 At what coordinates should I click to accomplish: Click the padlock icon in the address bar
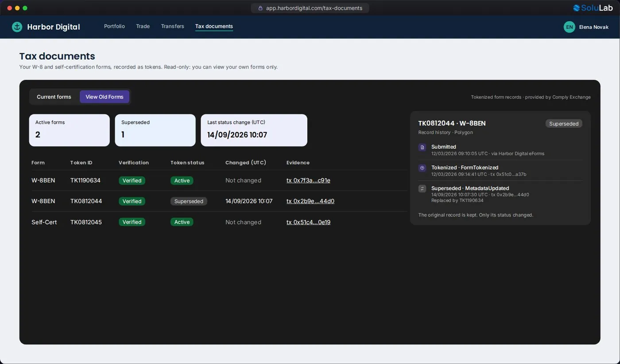[260, 8]
